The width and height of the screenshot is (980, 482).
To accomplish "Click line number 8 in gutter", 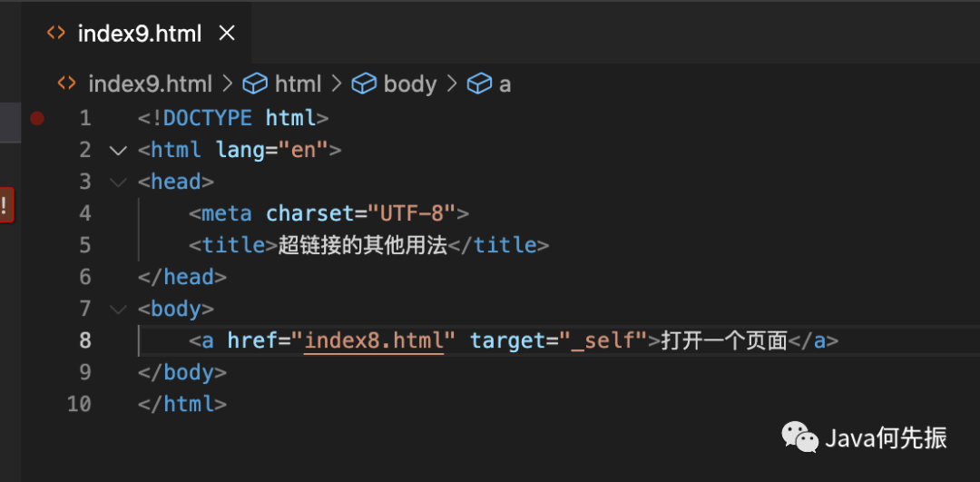I will [84, 341].
